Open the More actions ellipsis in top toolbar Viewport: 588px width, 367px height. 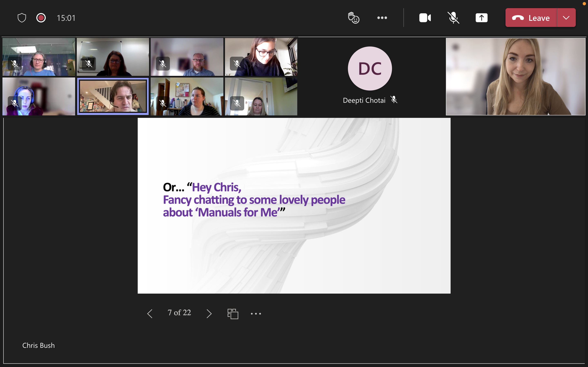pyautogui.click(x=382, y=18)
